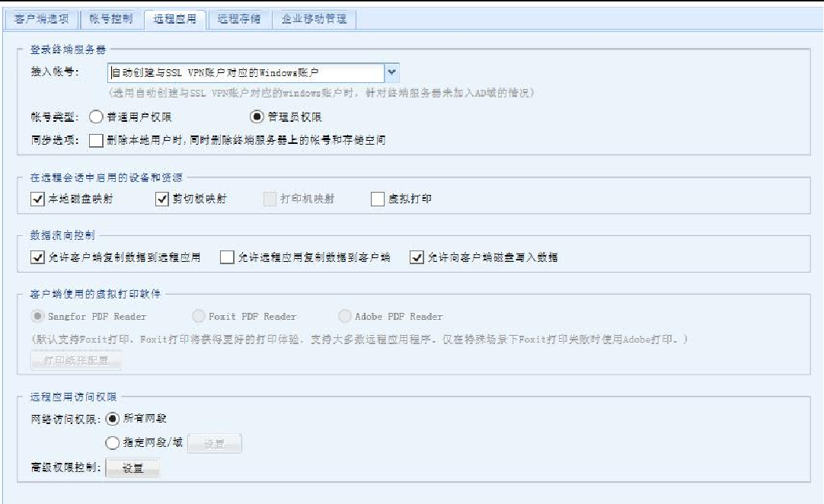This screenshot has height=504, width=824.
Task: Select the Foxit PDF Reader option
Action: 198,316
